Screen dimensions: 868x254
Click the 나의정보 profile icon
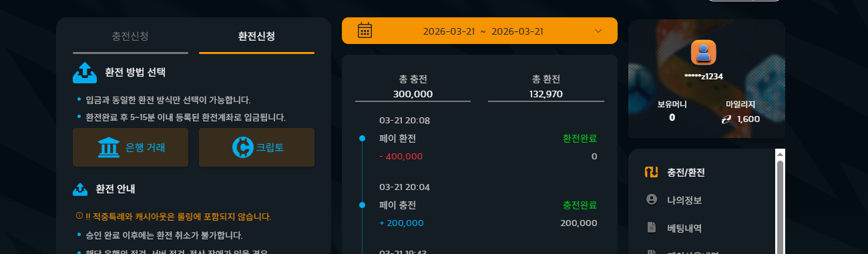pos(652,199)
